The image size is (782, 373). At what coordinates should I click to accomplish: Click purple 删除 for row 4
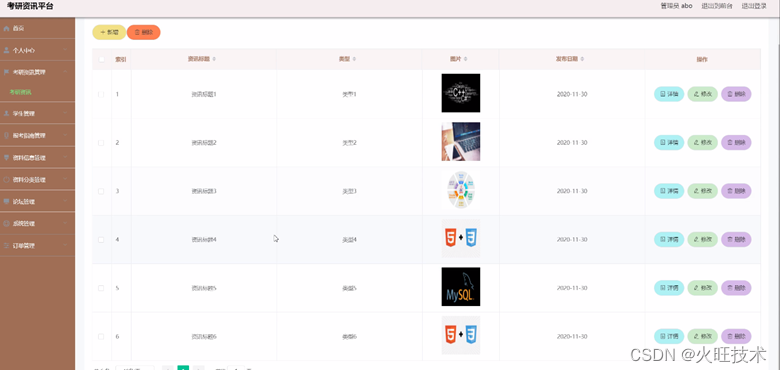736,239
